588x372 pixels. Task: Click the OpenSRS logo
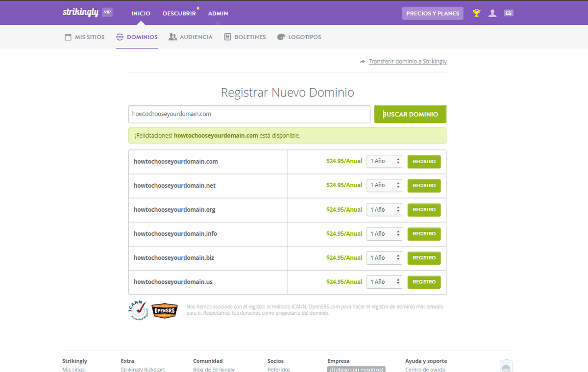pos(165,311)
